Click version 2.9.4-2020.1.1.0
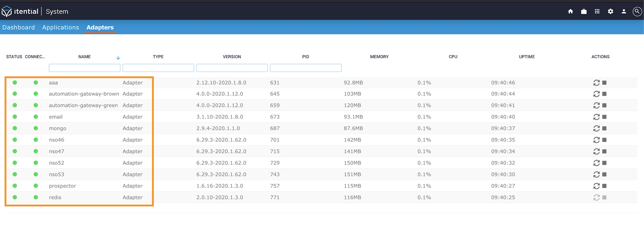 (218, 128)
